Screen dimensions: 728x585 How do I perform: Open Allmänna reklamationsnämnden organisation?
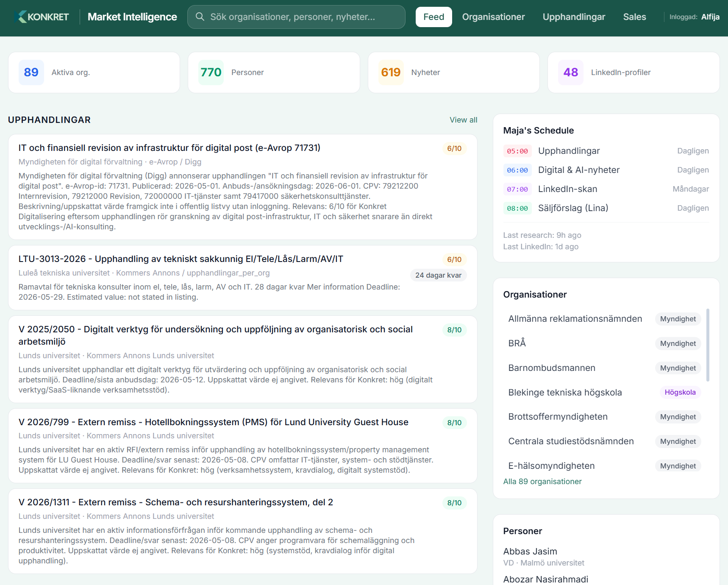pyautogui.click(x=575, y=319)
